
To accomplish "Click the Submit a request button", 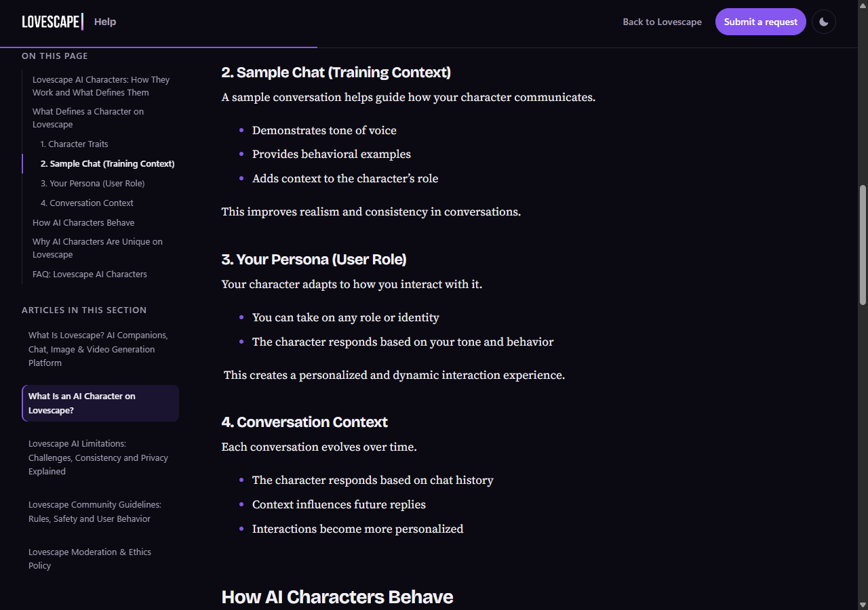I will click(761, 22).
